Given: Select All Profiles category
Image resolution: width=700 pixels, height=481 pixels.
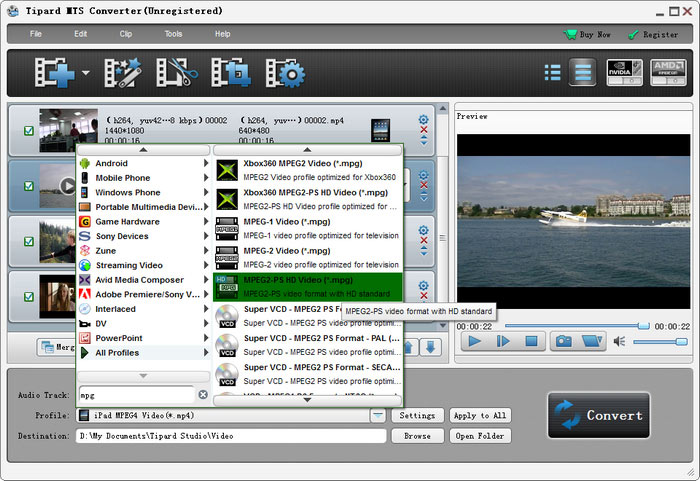Looking at the screenshot, I should (144, 353).
